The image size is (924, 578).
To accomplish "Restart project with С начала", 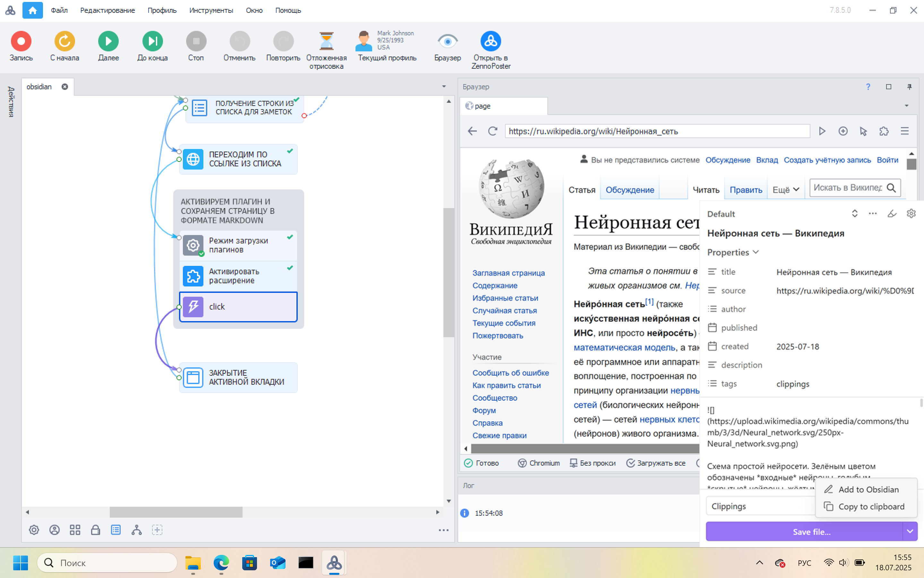I will (64, 46).
